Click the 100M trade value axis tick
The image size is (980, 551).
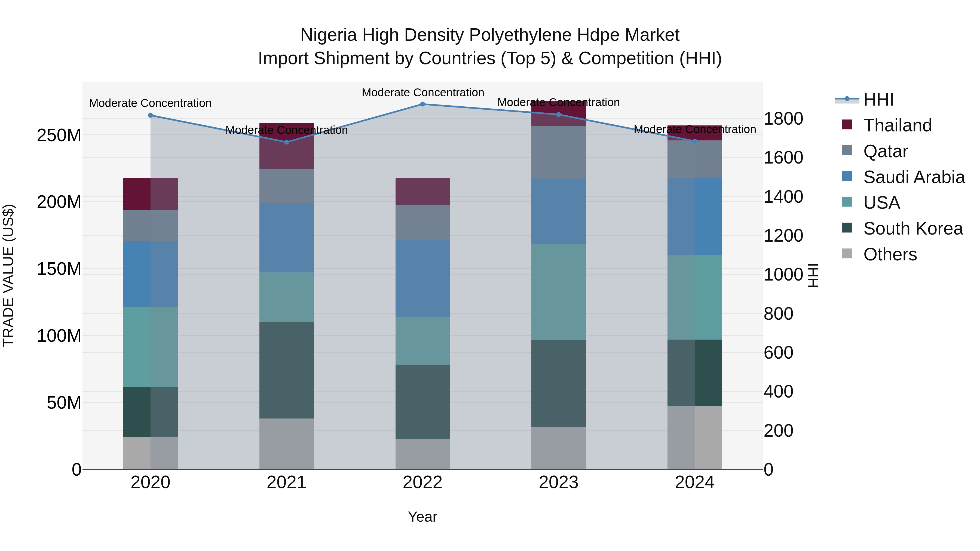coord(59,336)
